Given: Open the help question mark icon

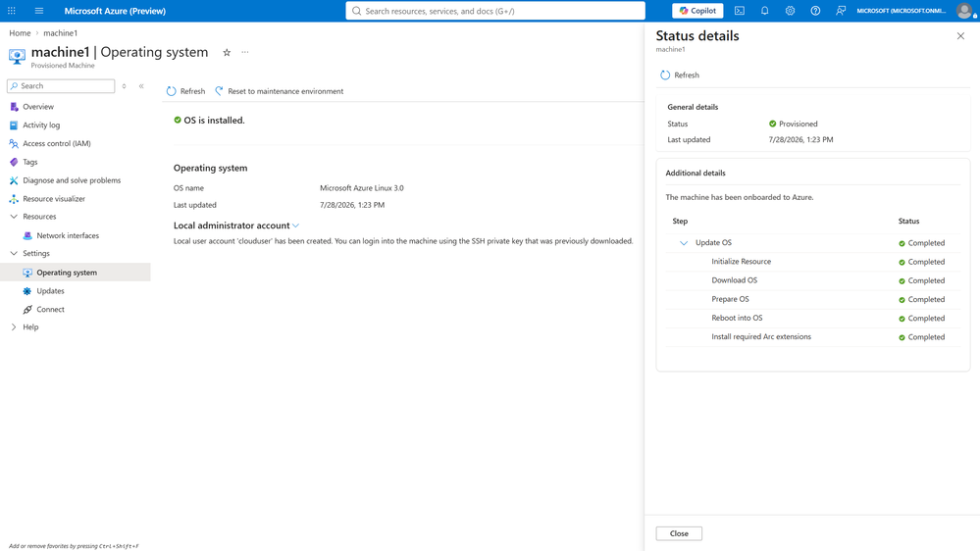Looking at the screenshot, I should (x=815, y=11).
